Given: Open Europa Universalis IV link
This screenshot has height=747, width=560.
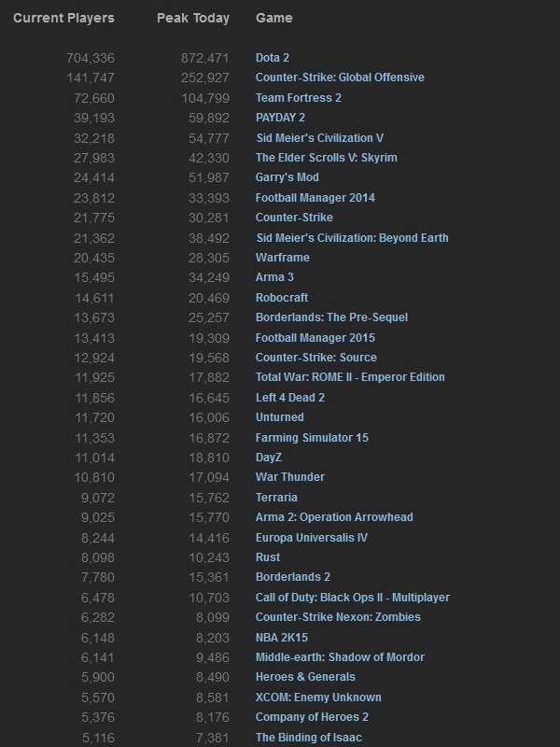Looking at the screenshot, I should (x=312, y=537).
